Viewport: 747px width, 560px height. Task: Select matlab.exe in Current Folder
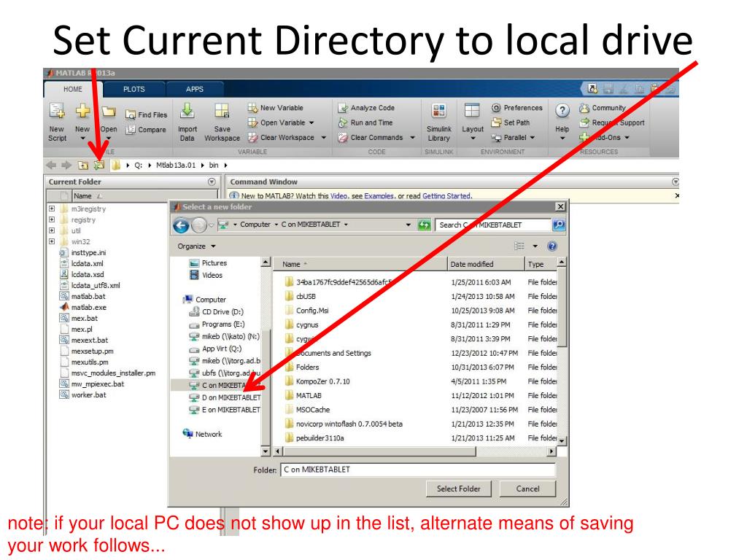(83, 307)
